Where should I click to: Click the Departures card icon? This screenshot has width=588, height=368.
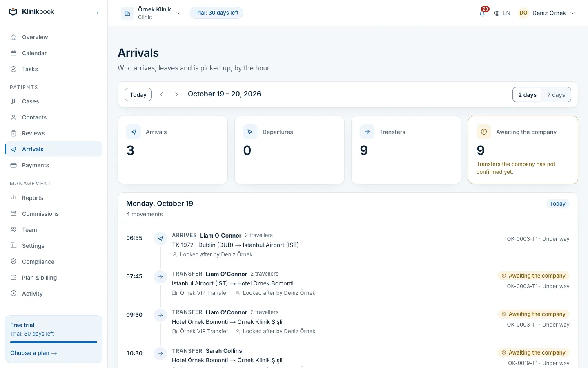coord(250,132)
